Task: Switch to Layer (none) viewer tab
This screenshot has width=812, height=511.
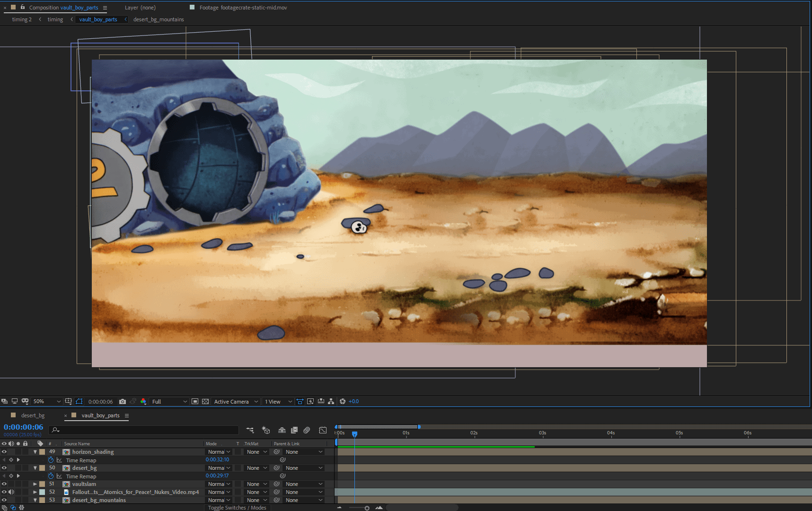Action: point(140,8)
